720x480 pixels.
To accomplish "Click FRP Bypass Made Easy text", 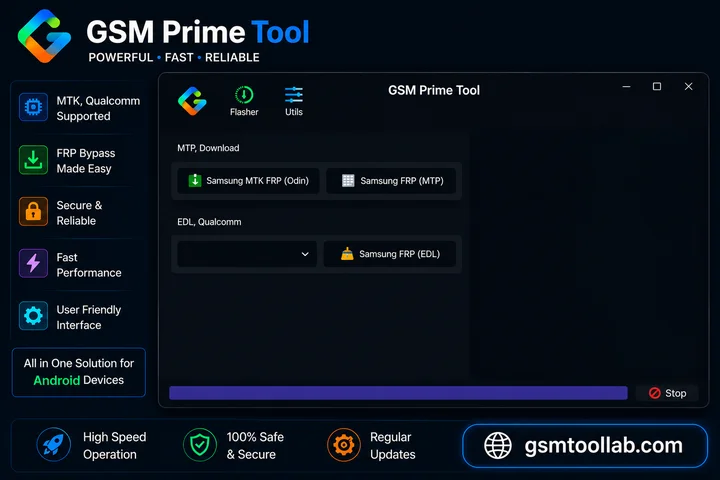I will [x=85, y=161].
